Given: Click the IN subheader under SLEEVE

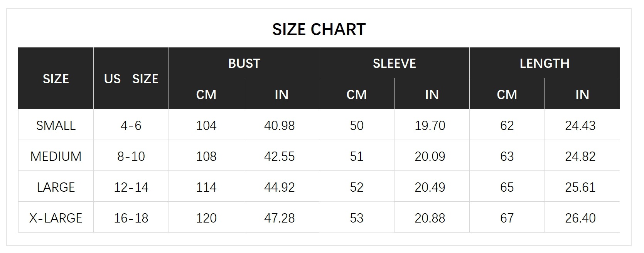Looking at the screenshot, I should [432, 94].
